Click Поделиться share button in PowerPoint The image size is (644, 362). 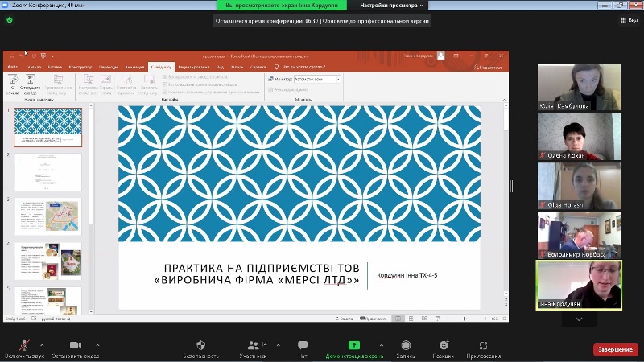coord(488,67)
